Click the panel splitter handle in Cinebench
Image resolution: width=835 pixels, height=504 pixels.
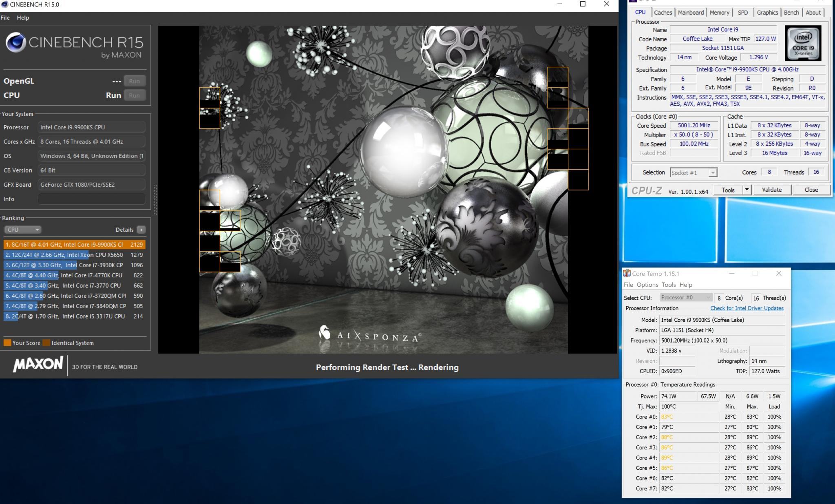point(155,200)
